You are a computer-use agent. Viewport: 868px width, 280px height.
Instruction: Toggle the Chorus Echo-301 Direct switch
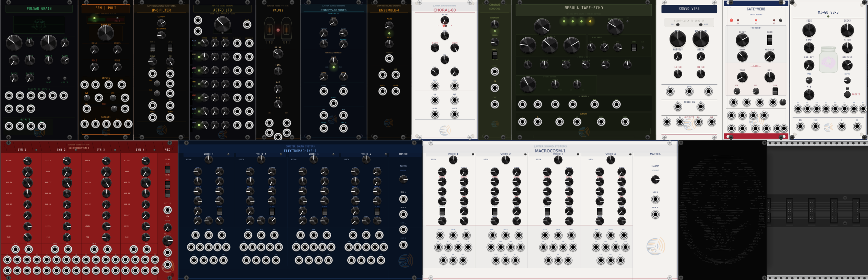tap(495, 55)
